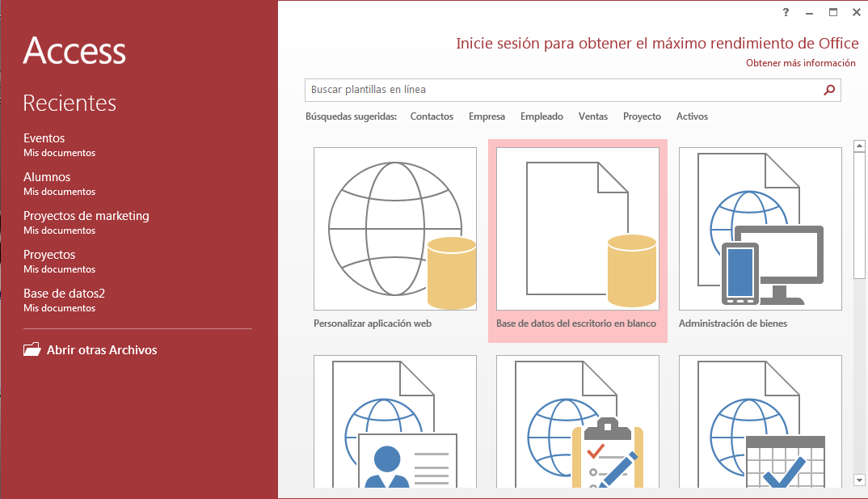The height and width of the screenshot is (499, 868).
Task: Open recent file Base de datos2
Action: [65, 294]
